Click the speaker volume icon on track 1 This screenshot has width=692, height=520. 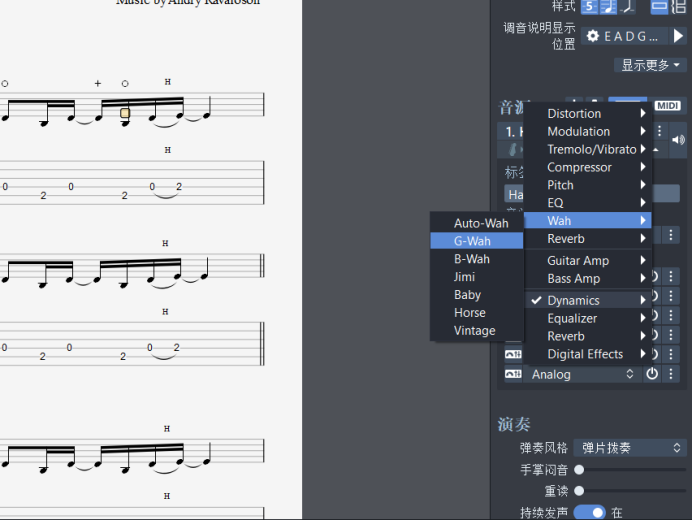tap(678, 140)
